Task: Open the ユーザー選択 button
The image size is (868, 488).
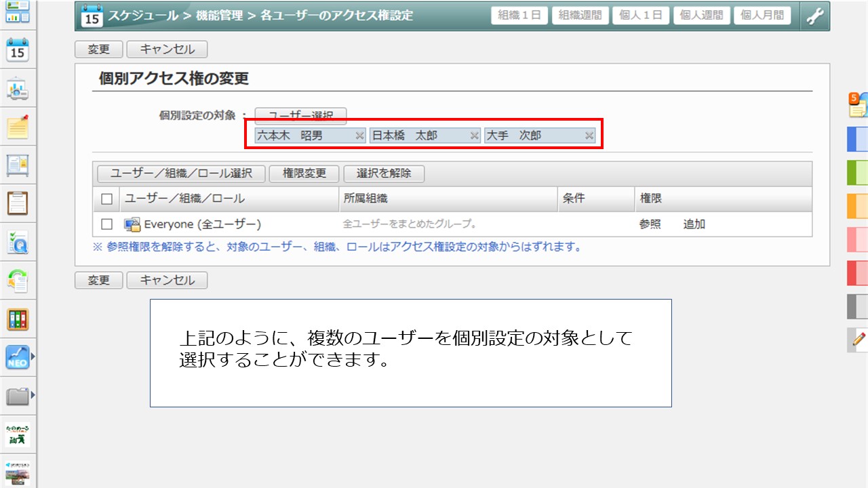Action: tap(301, 116)
